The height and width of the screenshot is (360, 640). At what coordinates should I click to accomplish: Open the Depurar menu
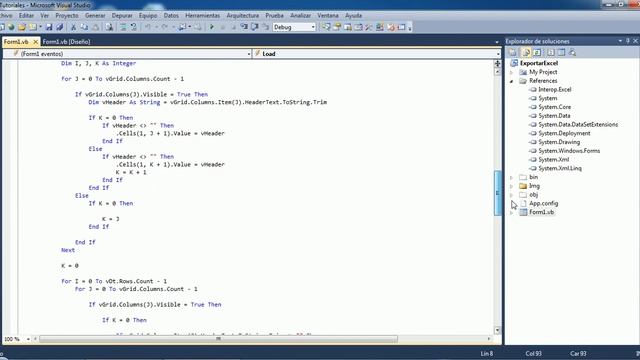122,16
